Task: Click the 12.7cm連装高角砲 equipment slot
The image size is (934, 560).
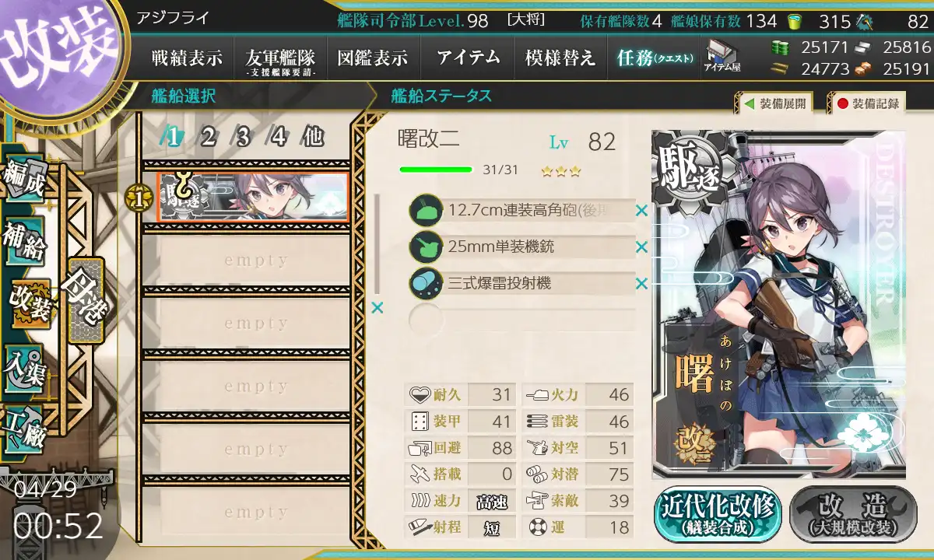Action: (x=522, y=211)
